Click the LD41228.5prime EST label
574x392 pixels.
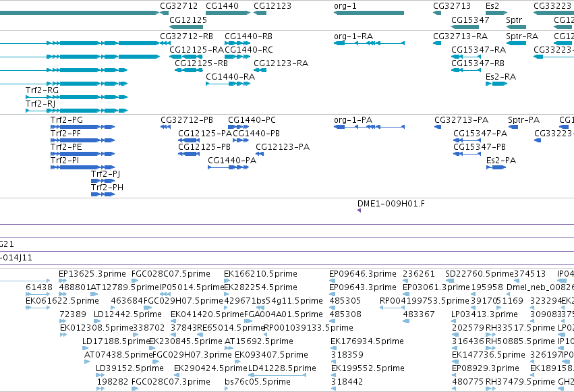[x=282, y=368]
